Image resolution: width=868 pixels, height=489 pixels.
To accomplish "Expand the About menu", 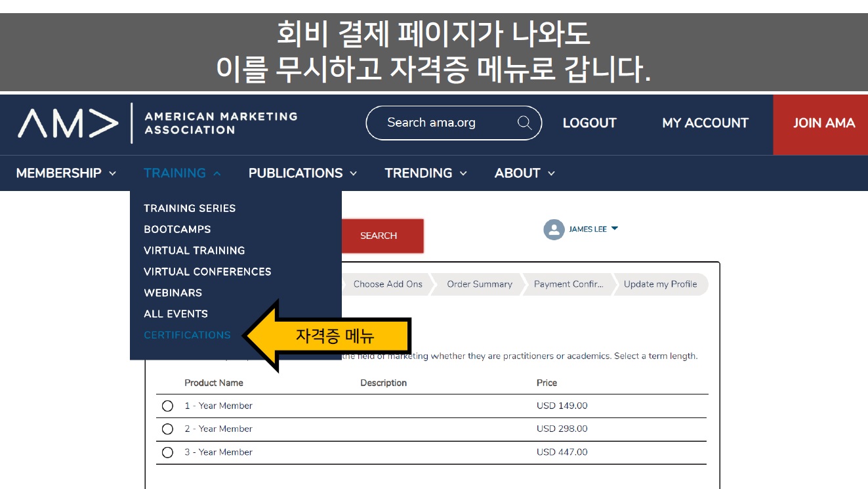I will 525,173.
